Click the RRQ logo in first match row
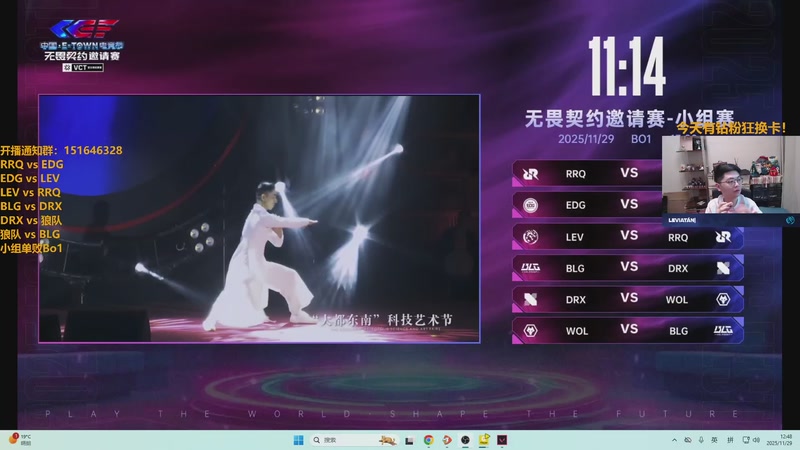800x450 pixels. [x=531, y=174]
